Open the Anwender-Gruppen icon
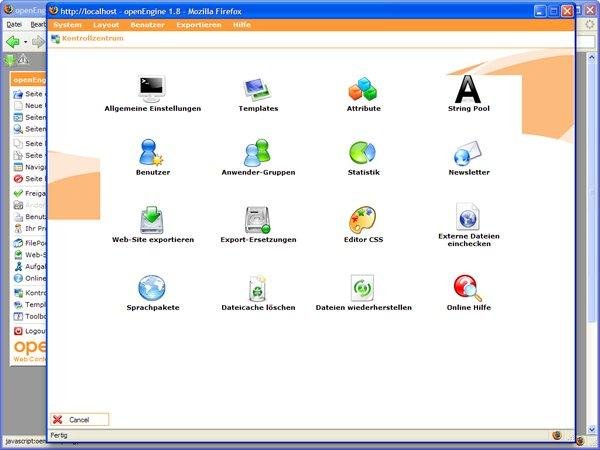 (x=257, y=152)
